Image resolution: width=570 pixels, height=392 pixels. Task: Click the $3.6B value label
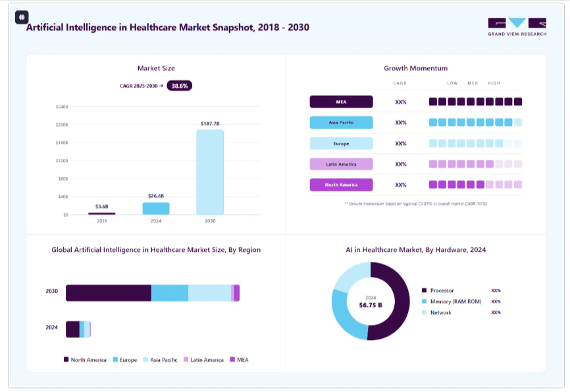pyautogui.click(x=102, y=207)
